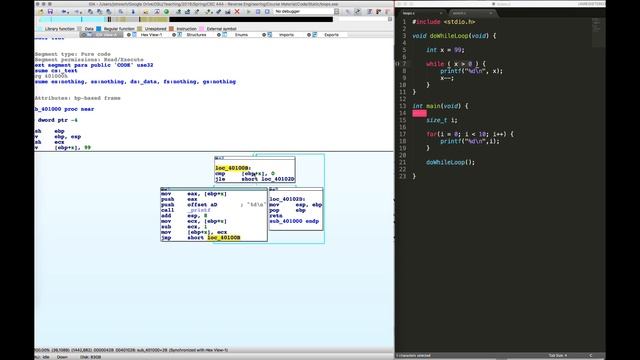The height and width of the screenshot is (360, 640).
Task: Click 'jle short loc_40102D' instruction in graph
Action: point(255,179)
